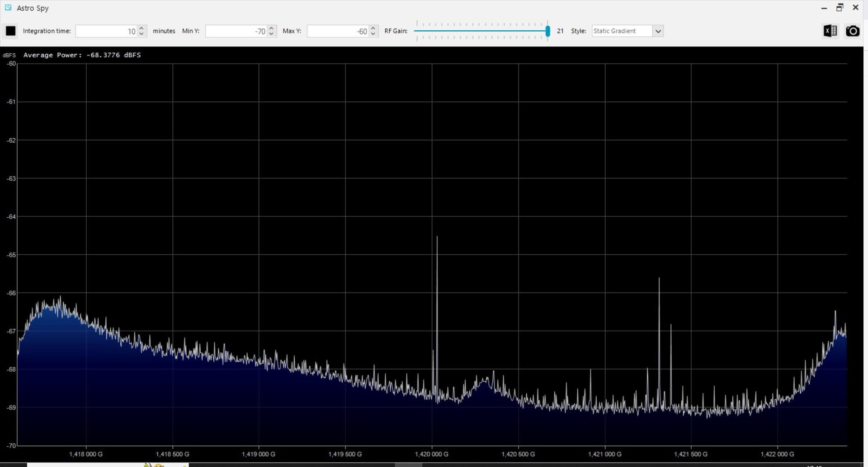Screen dimensions: 868x467
Task: Click the camera screenshot icon
Action: [x=852, y=31]
